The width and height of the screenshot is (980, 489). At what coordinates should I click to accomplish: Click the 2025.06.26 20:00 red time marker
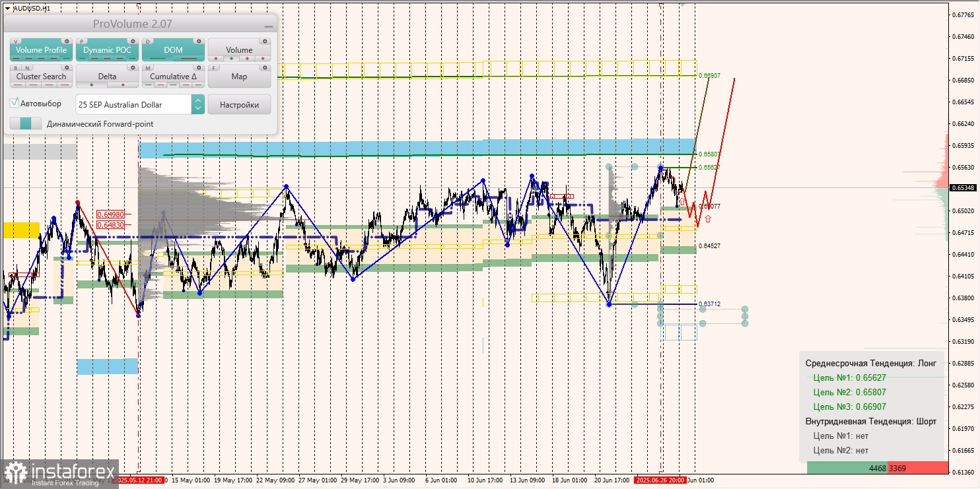point(660,480)
